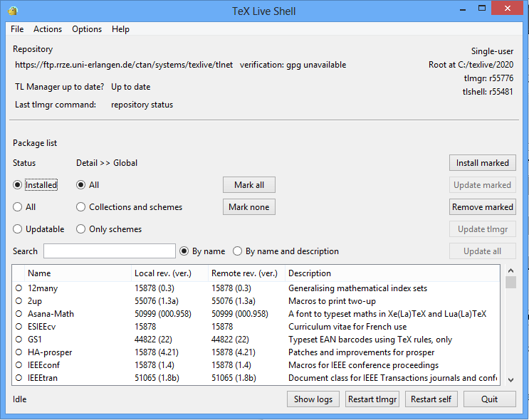Mark the GS1 package circle

click(x=19, y=340)
